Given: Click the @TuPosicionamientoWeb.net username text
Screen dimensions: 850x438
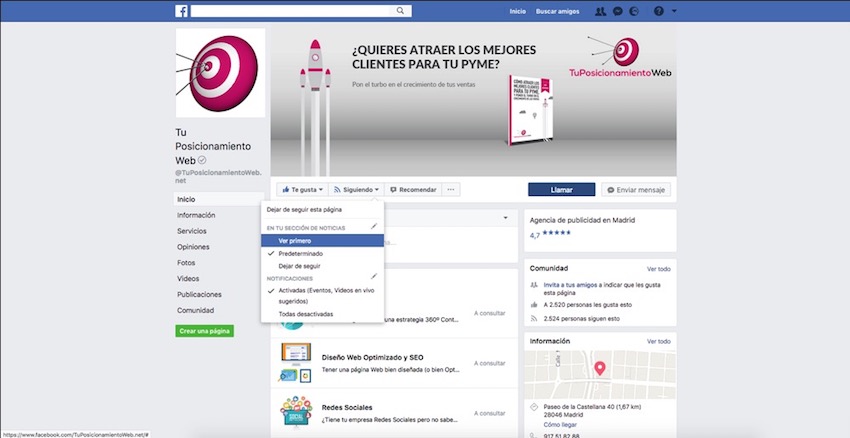Looking at the screenshot, I should coord(218,176).
